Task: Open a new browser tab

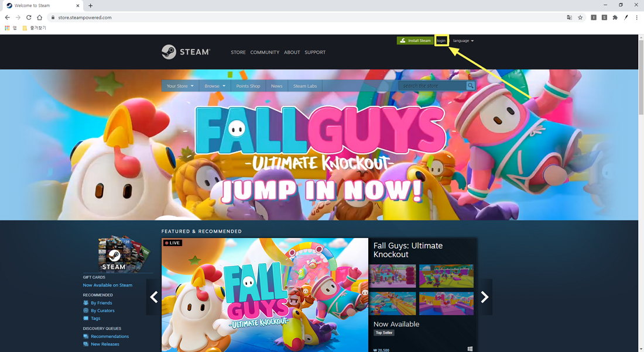Action: 90,6
